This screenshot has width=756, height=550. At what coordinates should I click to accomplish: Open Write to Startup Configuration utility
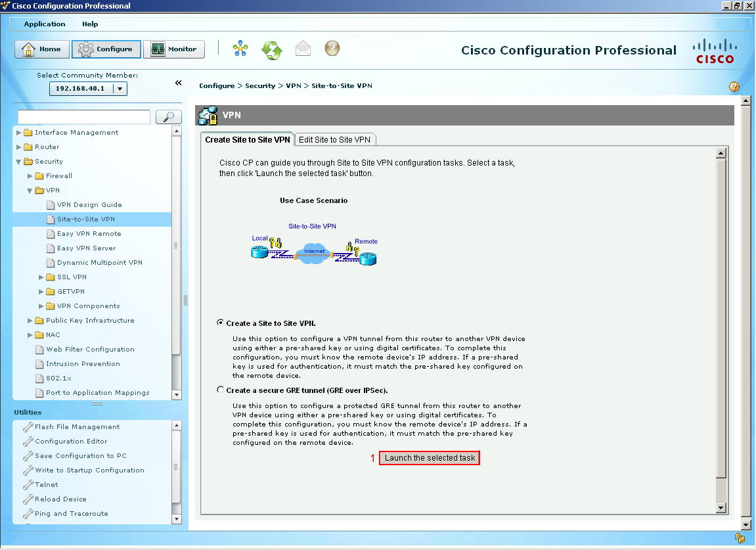pos(89,470)
